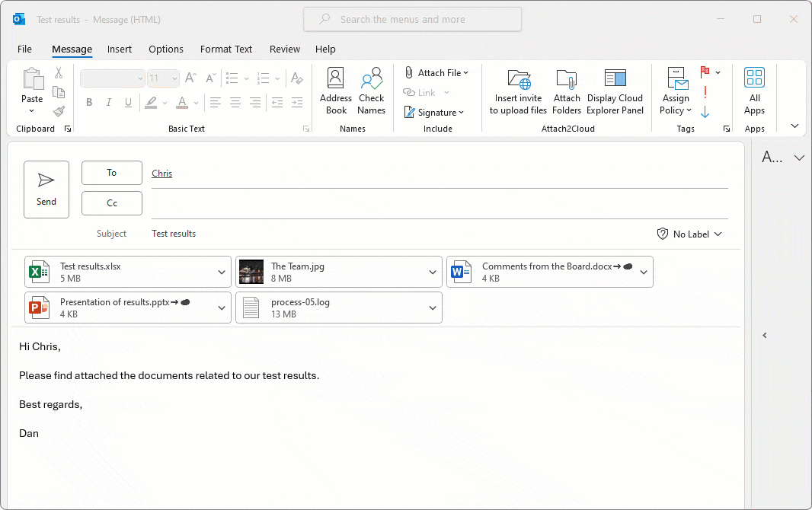Click The Team.jpg thumbnail image
Image resolution: width=812 pixels, height=510 pixels.
[251, 272]
